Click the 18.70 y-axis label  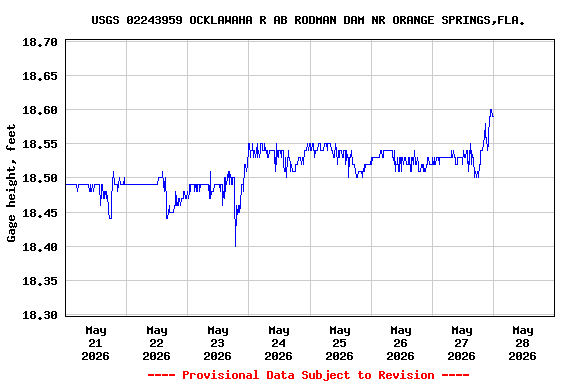click(x=40, y=43)
